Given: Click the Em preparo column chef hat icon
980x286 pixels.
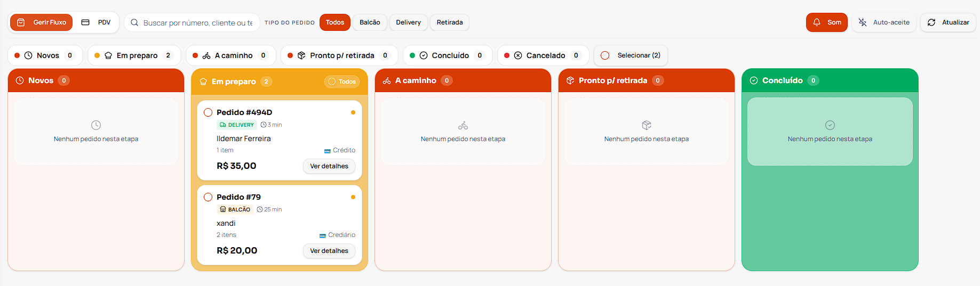Looking at the screenshot, I should pyautogui.click(x=203, y=81).
